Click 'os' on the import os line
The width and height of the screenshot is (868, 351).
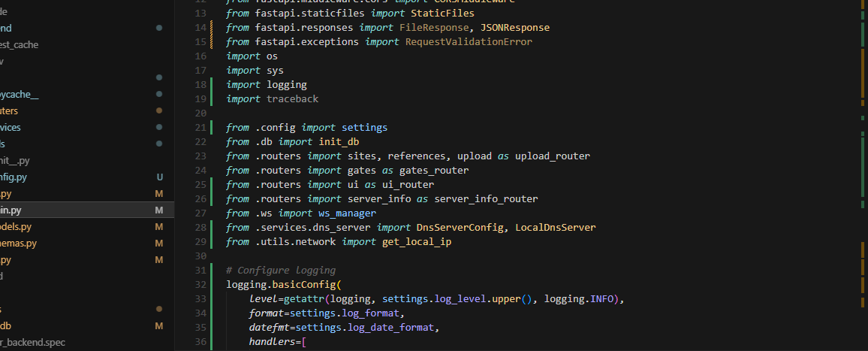coord(272,56)
